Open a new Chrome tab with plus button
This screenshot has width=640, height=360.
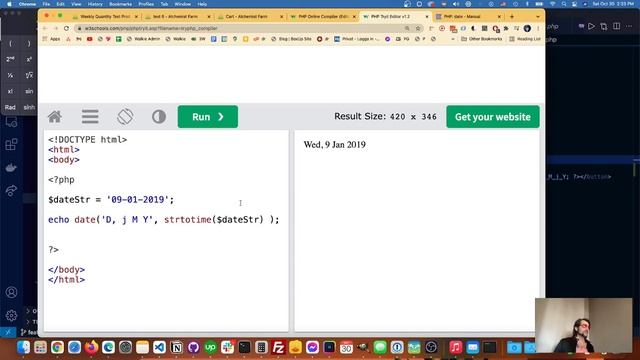pyautogui.click(x=512, y=17)
